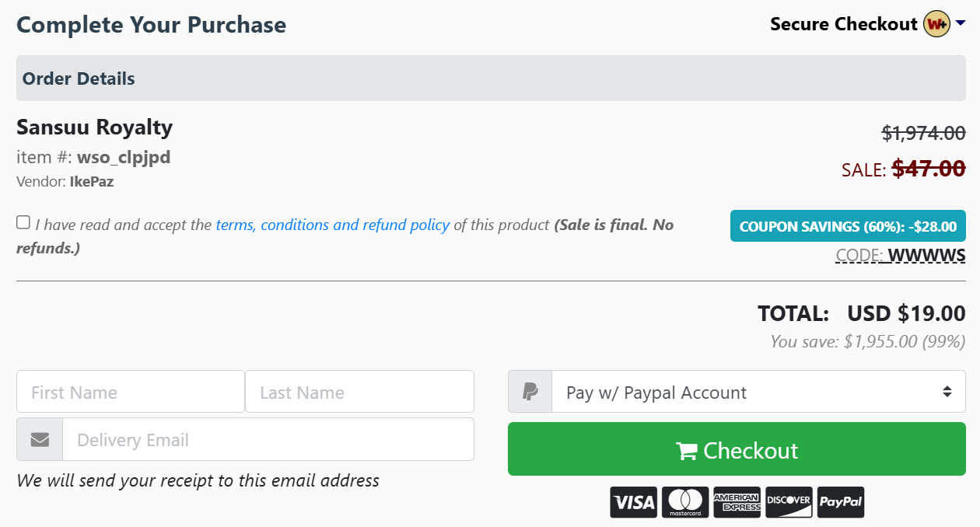Expand the Secure Checkout dropdown arrow
Viewport: 980px width, 527px height.
pyautogui.click(x=960, y=24)
